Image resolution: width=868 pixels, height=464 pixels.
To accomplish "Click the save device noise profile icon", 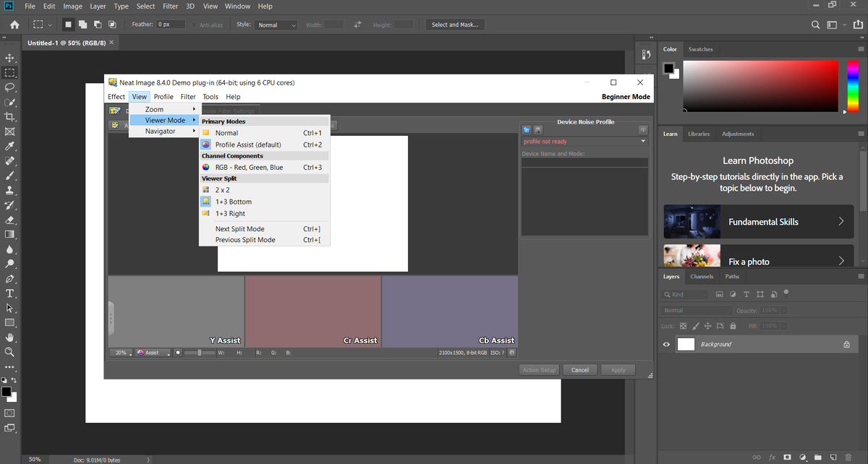I will tap(537, 129).
